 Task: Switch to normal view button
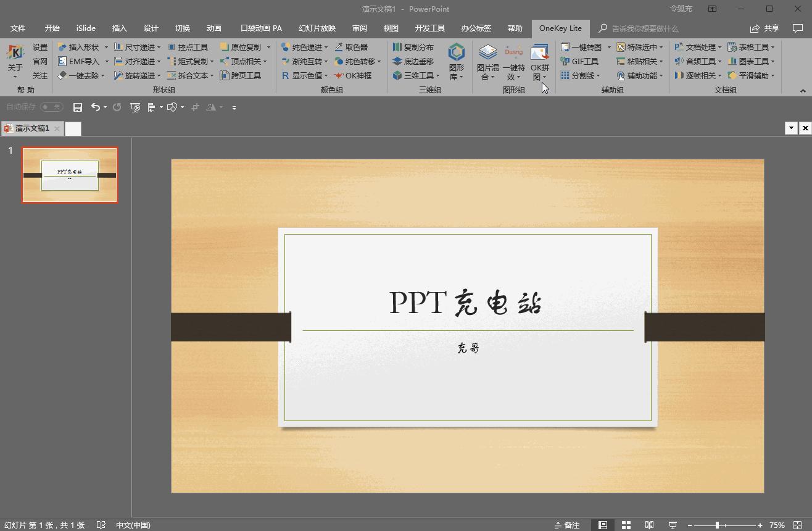pyautogui.click(x=603, y=525)
